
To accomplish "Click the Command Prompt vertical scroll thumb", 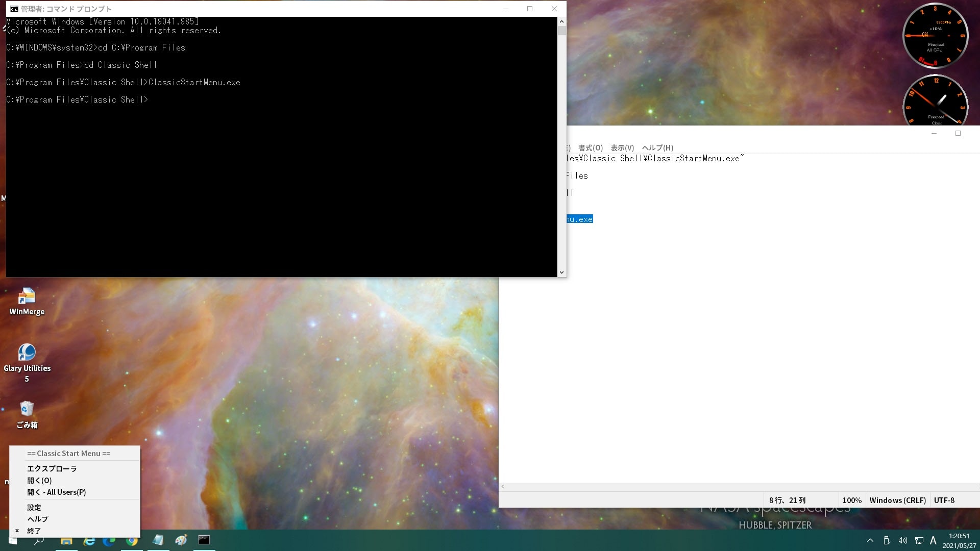I will click(561, 31).
